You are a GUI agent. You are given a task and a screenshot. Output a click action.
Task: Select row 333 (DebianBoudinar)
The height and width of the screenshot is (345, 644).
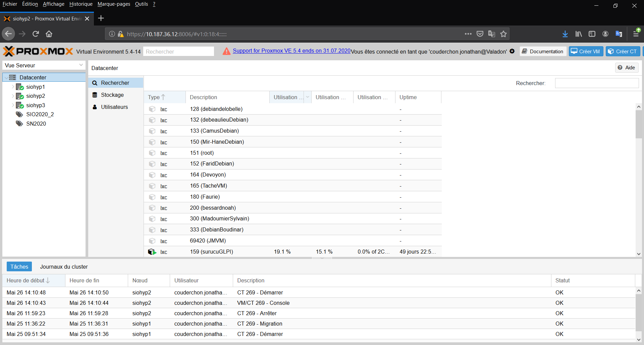coord(292,230)
